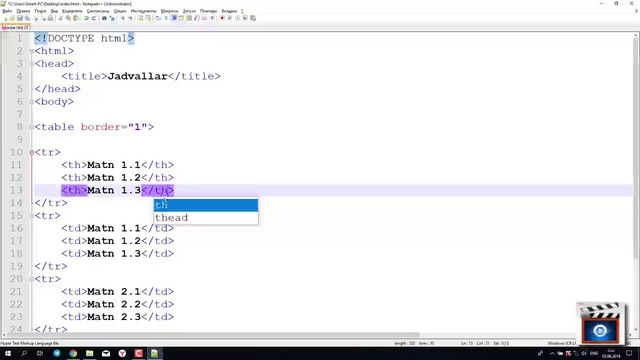This screenshot has width=640, height=360.
Task: Click the Open file toolbar icon
Action: [12, 18]
